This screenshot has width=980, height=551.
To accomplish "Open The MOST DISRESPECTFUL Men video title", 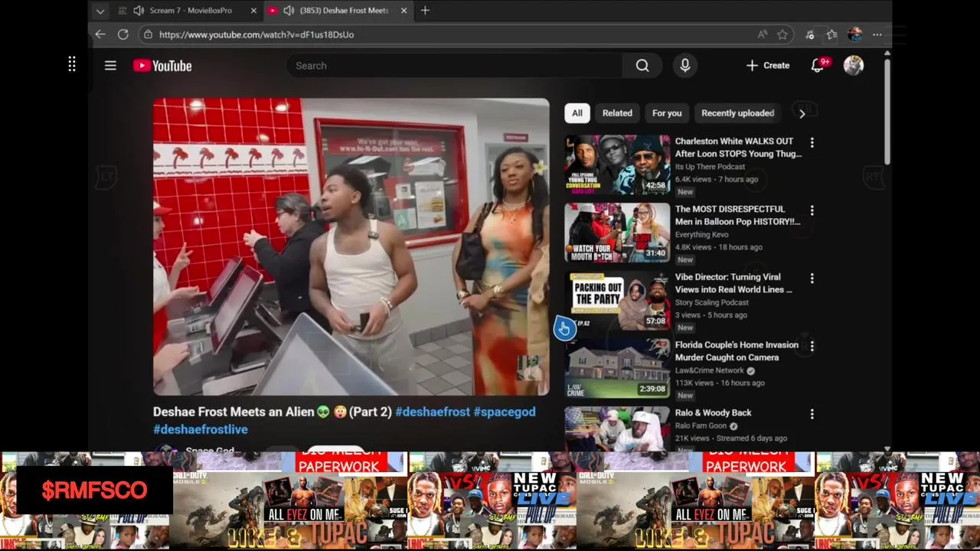I will [737, 215].
